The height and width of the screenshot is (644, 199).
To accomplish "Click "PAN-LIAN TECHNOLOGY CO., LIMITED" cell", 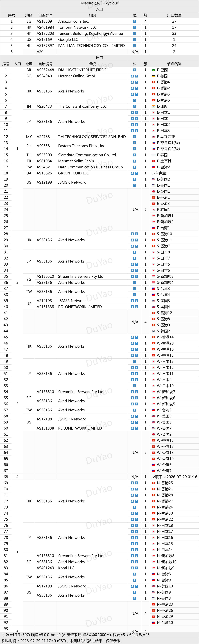I will [x=91, y=46].
